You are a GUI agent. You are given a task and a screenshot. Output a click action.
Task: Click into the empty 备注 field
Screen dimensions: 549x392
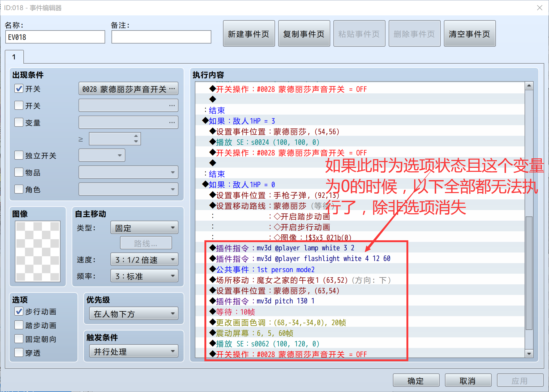click(x=161, y=37)
